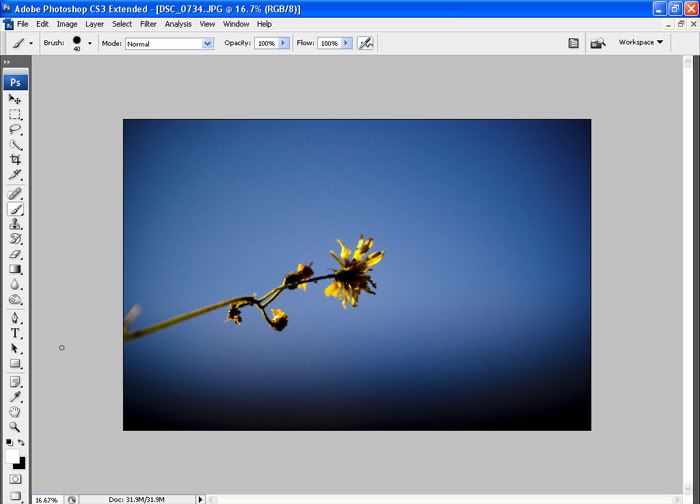Select the Brush tool in toolbox
This screenshot has width=700, height=504.
click(x=15, y=209)
